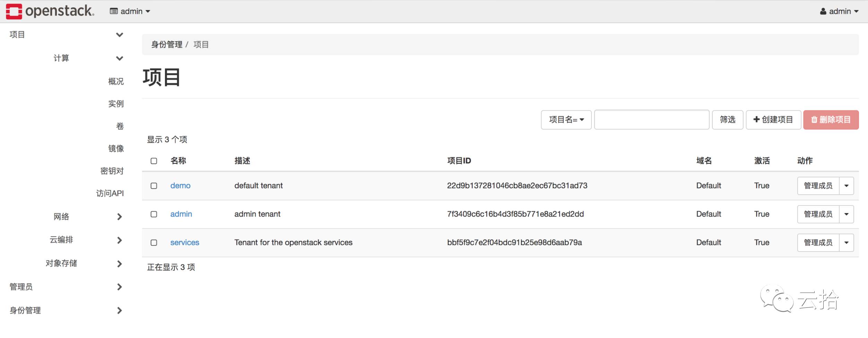This screenshot has height=338, width=868.
Task: Click the project name filter text field
Action: pyautogui.click(x=651, y=120)
